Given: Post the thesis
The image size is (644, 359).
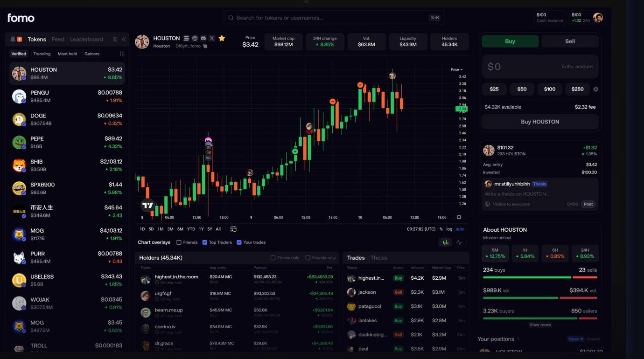Looking at the screenshot, I should point(588,204).
